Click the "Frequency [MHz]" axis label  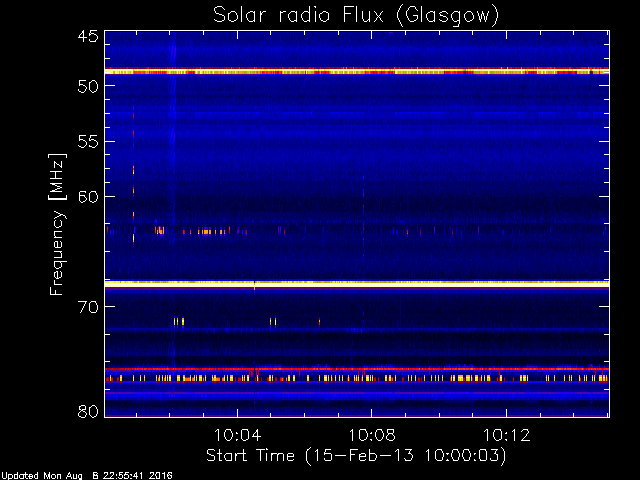(57, 224)
